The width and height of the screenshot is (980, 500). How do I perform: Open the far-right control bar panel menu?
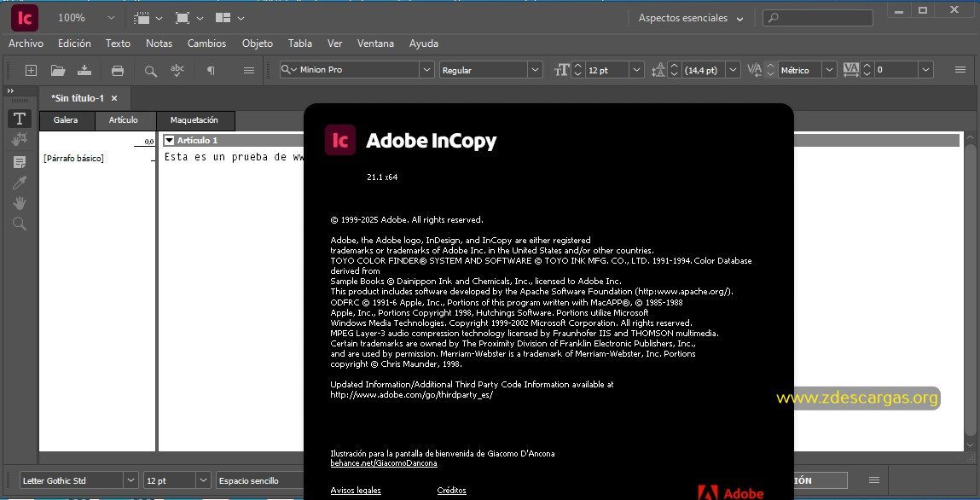tap(960, 70)
